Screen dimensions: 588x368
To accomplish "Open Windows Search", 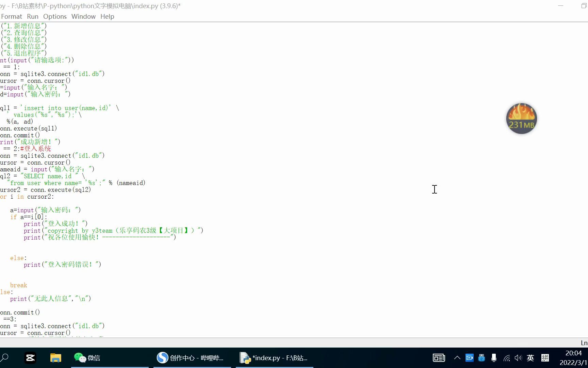I will click(5, 358).
